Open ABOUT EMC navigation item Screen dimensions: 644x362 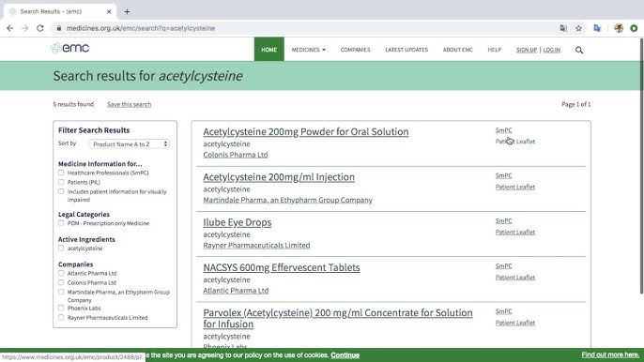457,50
